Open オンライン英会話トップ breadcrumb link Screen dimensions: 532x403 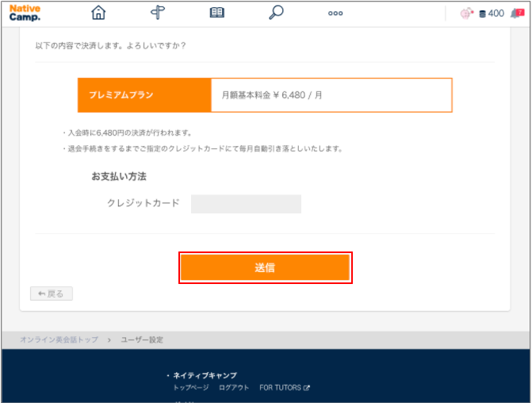pos(59,340)
